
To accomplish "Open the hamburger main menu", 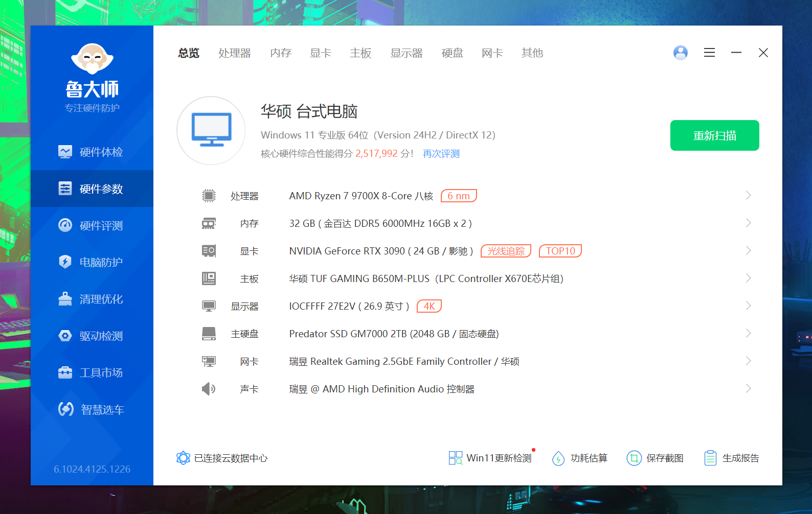I will 709,53.
